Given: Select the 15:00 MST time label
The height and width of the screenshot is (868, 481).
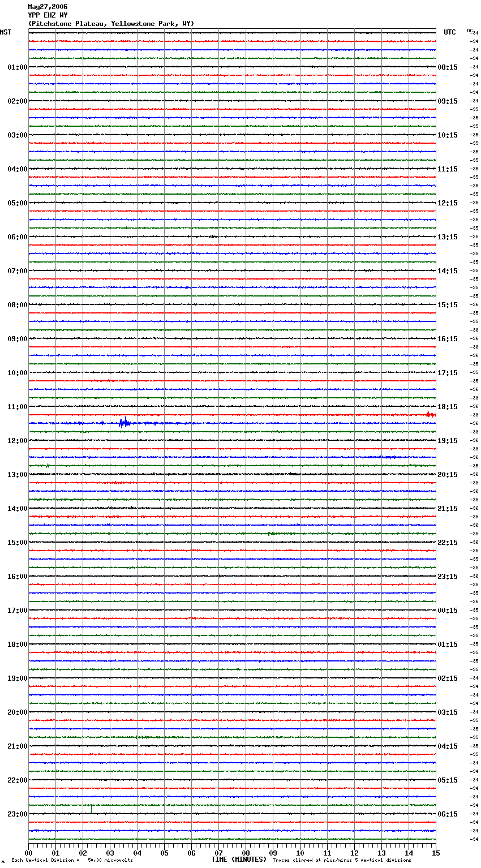Looking at the screenshot, I should 18,543.
